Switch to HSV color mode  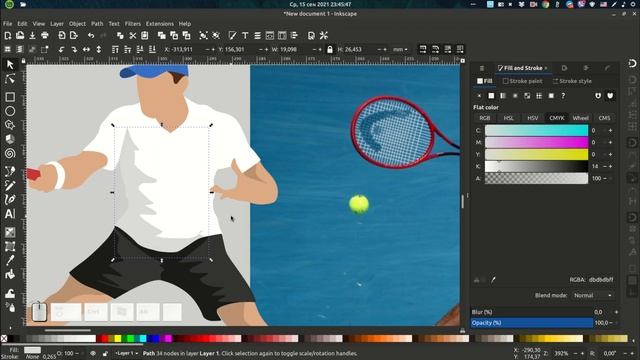pos(533,118)
